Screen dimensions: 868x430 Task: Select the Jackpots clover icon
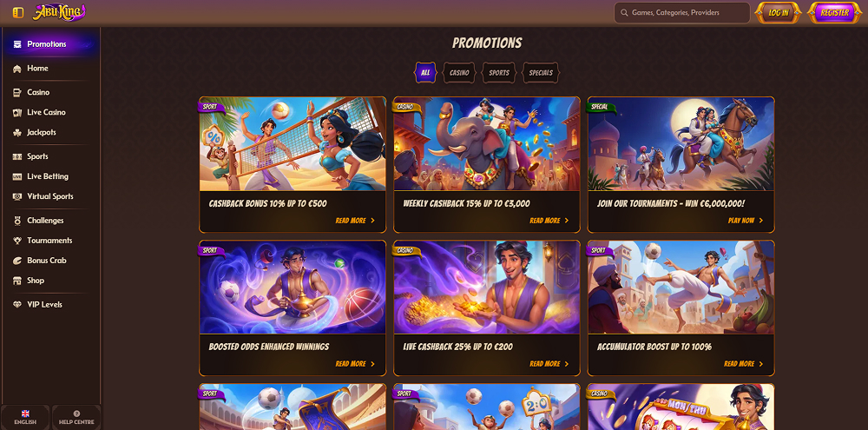coord(17,132)
